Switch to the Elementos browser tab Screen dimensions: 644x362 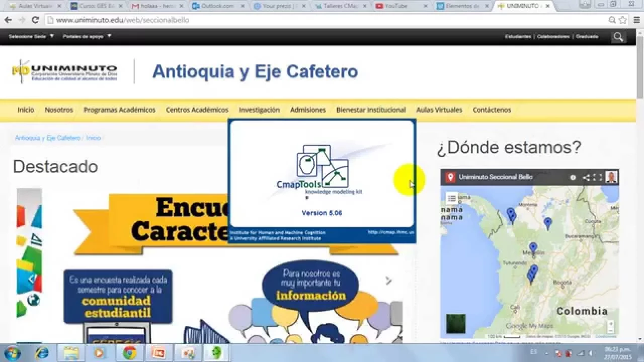[462, 6]
